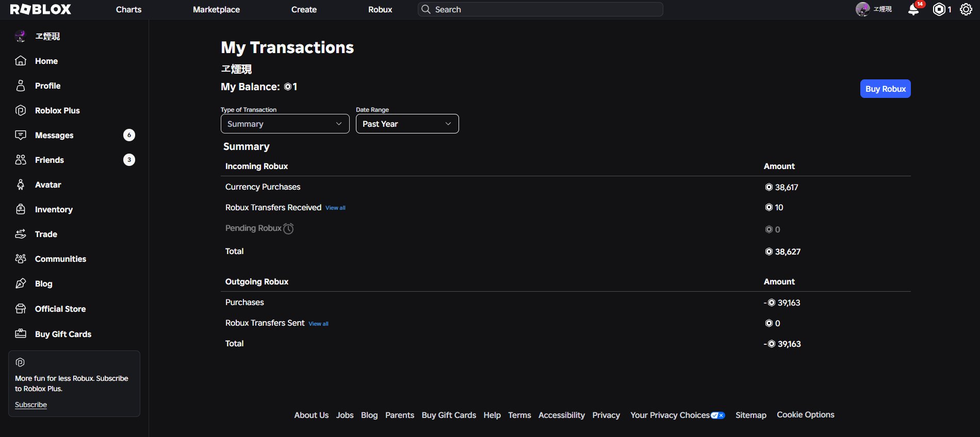Open the Terms footer link

point(519,415)
